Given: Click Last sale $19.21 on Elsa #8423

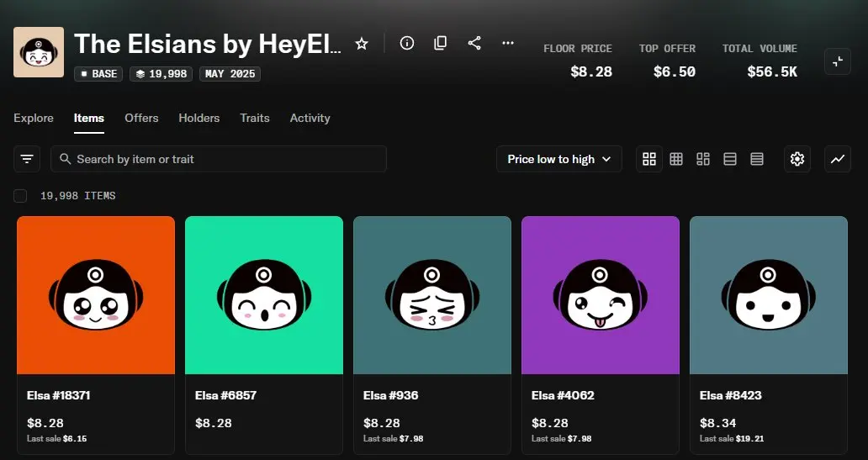Looking at the screenshot, I should tap(732, 438).
